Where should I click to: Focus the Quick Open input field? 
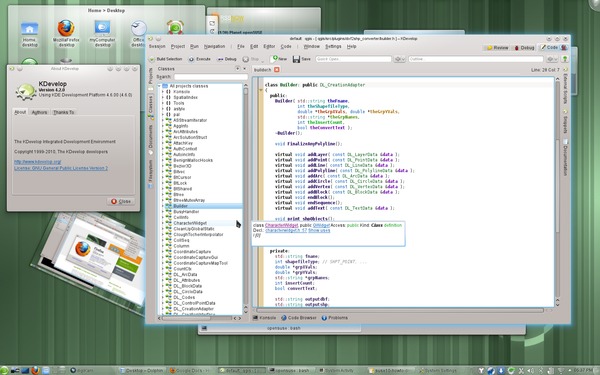(353, 59)
